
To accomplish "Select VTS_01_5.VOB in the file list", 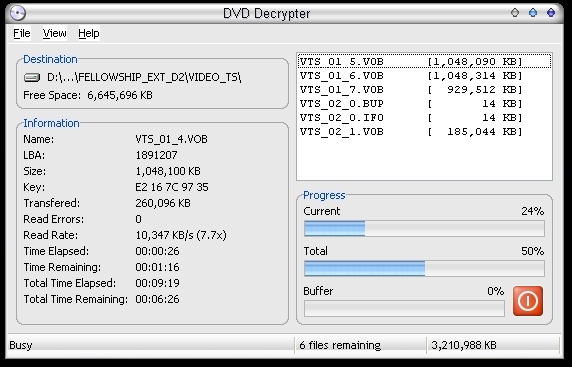I will 424,61.
